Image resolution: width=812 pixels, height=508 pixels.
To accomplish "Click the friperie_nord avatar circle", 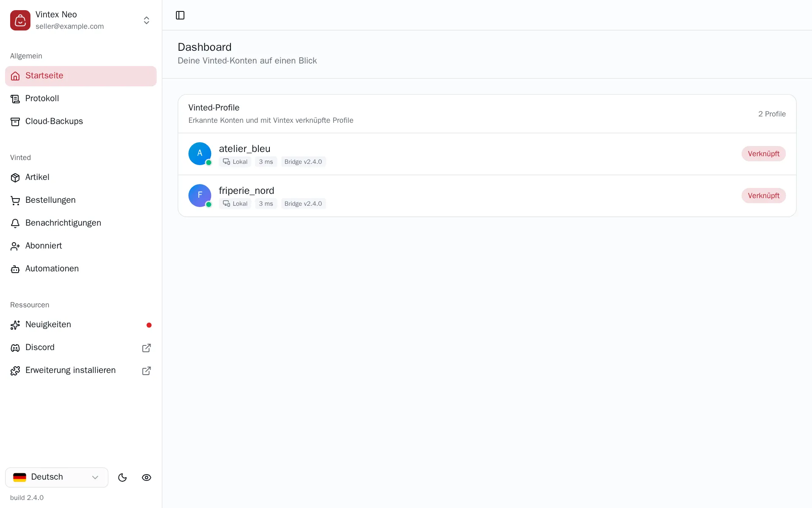I will click(x=200, y=196).
